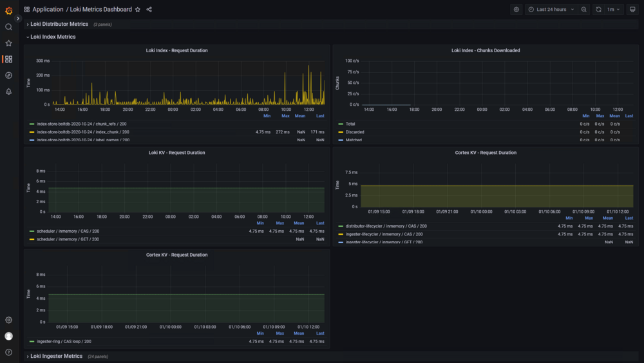This screenshot has height=363, width=644.
Task: Toggle scheduler / inmemory / CAS / 200 series
Action: click(x=64, y=231)
